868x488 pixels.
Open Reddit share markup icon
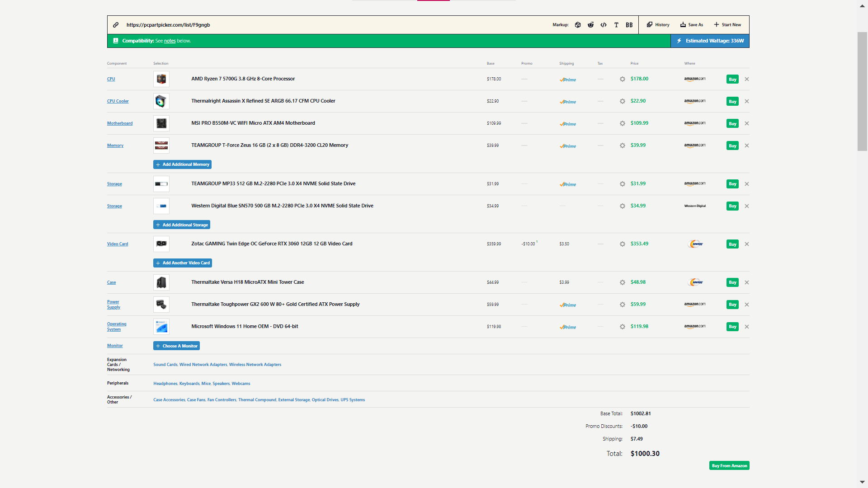coord(590,24)
